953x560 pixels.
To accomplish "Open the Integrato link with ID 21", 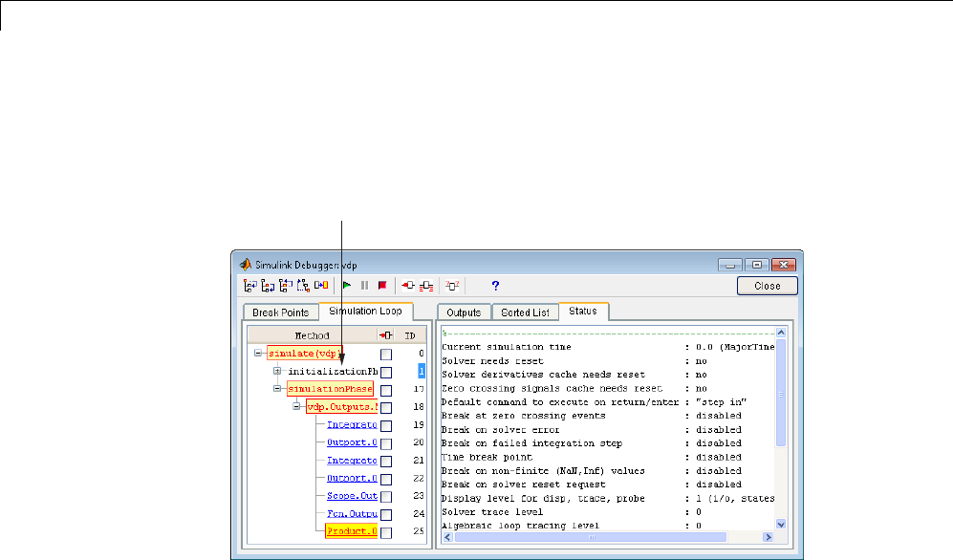I will click(x=352, y=461).
